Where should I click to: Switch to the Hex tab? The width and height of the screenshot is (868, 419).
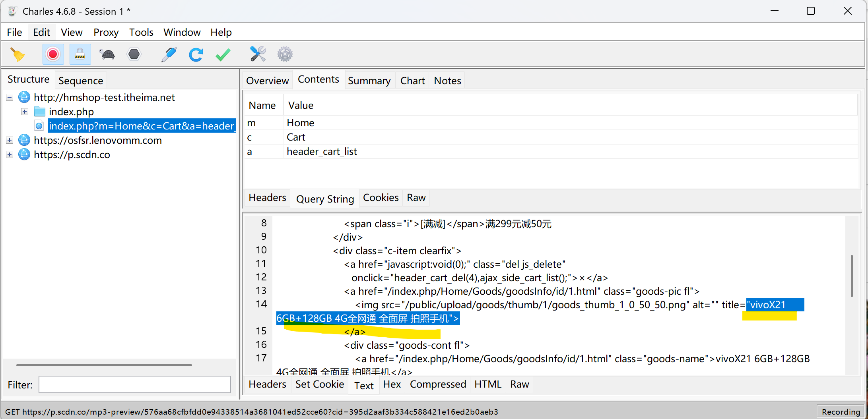(392, 384)
